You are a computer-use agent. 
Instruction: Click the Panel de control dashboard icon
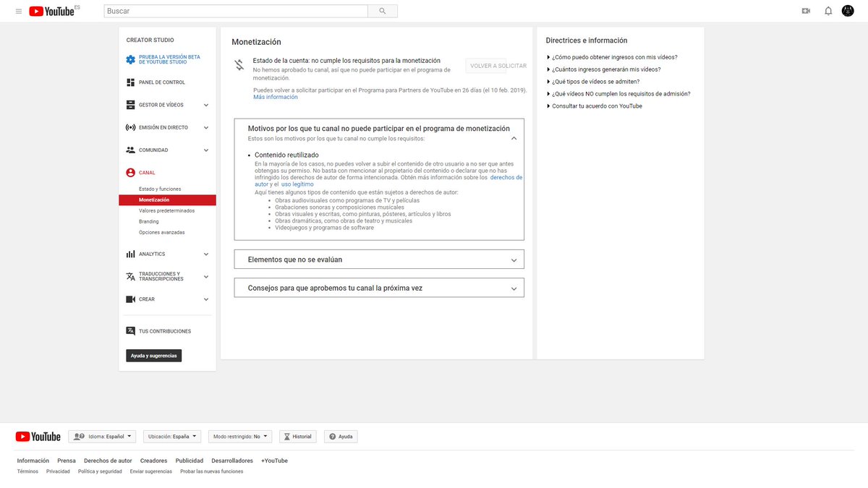point(130,82)
